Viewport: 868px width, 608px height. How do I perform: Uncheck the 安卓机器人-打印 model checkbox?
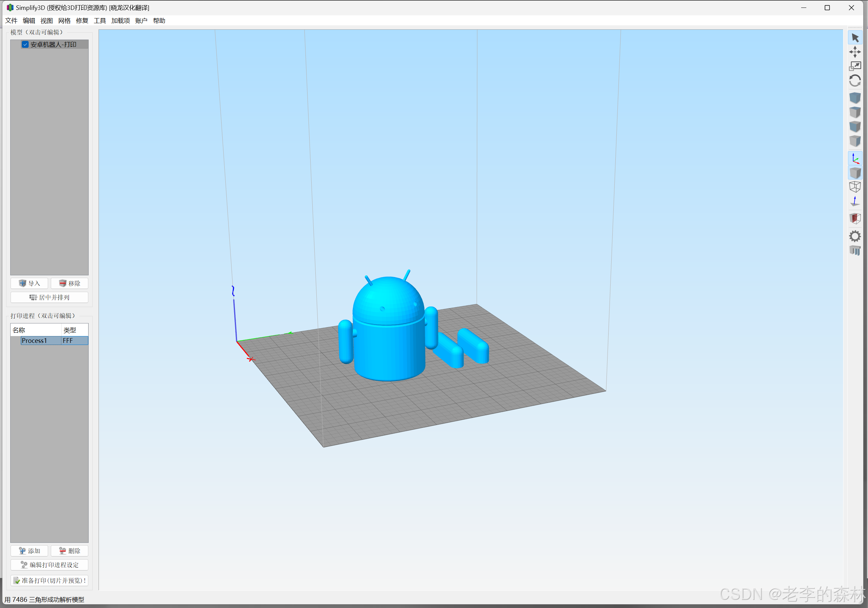click(x=25, y=45)
